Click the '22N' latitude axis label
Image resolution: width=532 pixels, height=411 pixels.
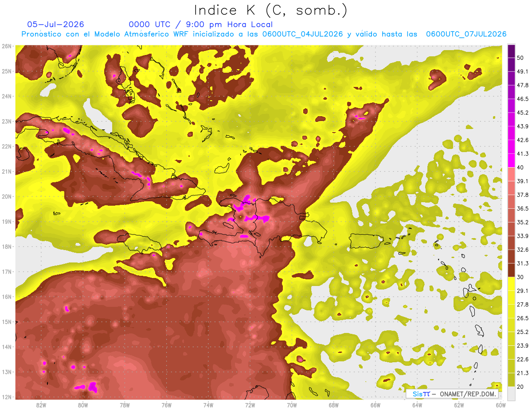(x=6, y=146)
